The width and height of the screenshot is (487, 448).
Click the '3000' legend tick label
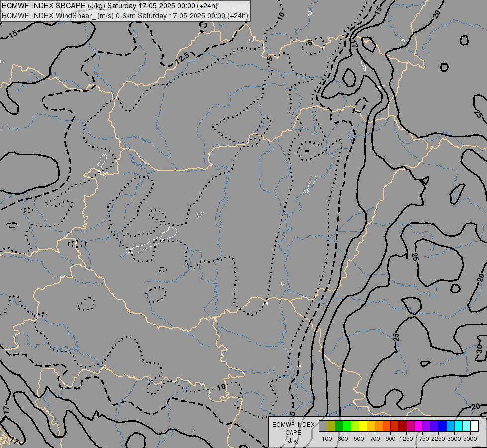(x=454, y=439)
